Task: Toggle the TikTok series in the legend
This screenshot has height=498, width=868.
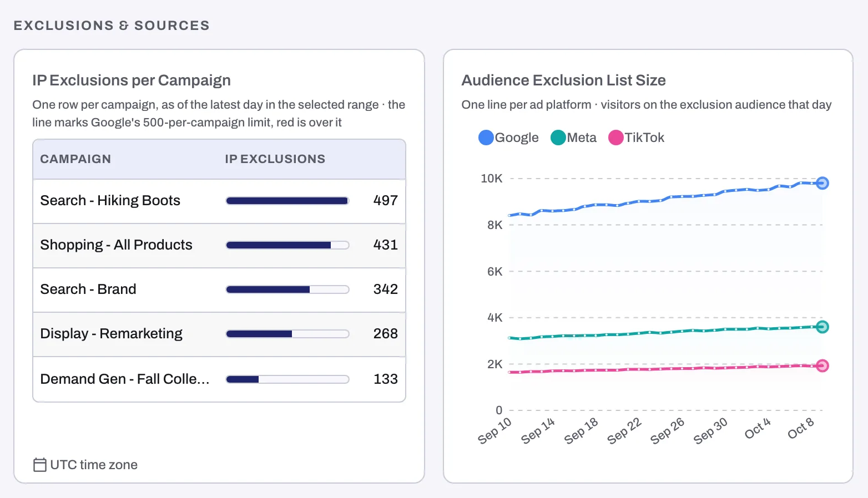Action: click(x=636, y=138)
